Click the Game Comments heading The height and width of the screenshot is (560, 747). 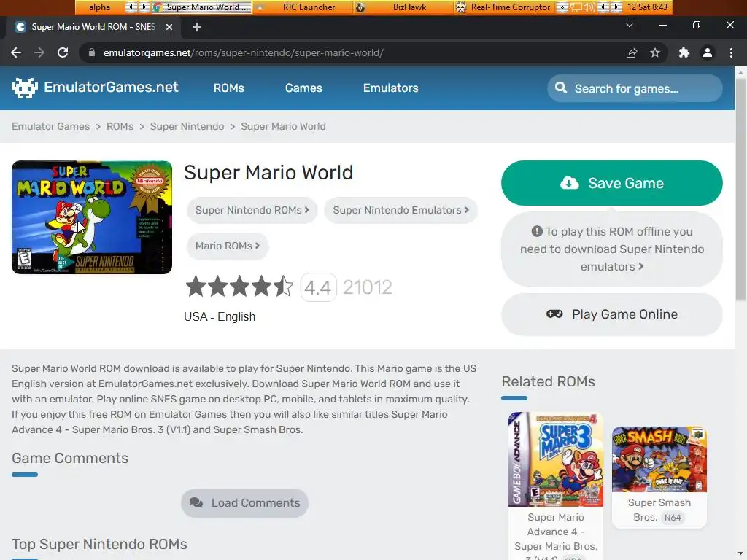70,458
